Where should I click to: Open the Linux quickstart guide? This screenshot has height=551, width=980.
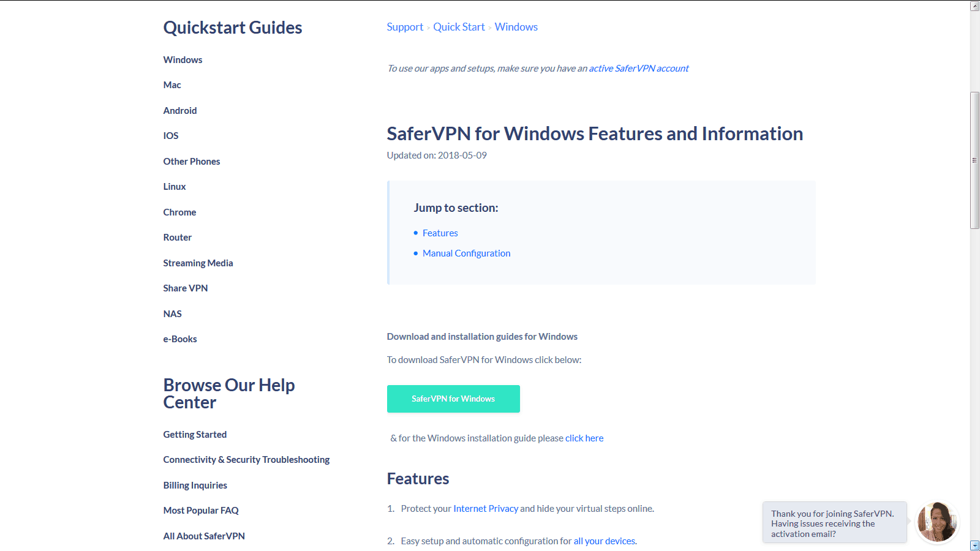[175, 187]
